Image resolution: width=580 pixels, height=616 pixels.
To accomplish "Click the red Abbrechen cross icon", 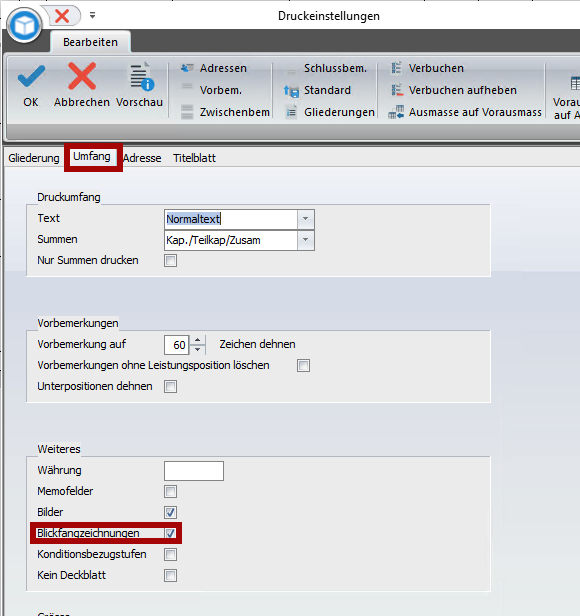I will tap(82, 76).
